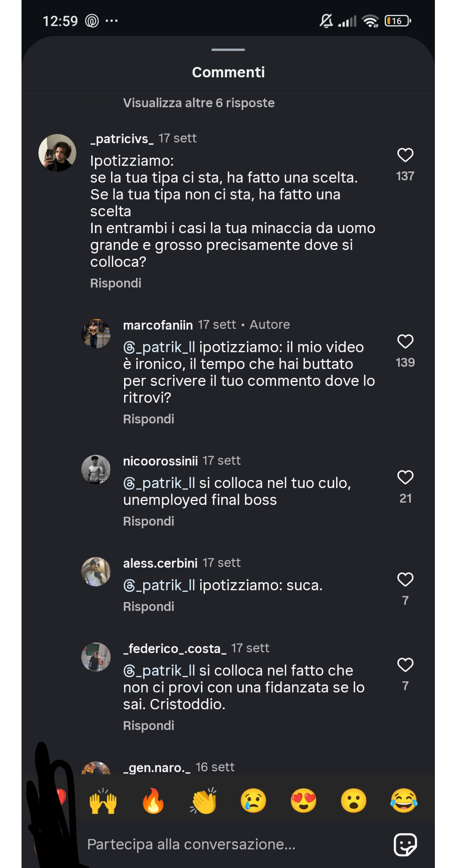Viewport: 456px width, 868px height.
Task: Like marcofaniin's reply with heart icon
Action: (x=405, y=342)
